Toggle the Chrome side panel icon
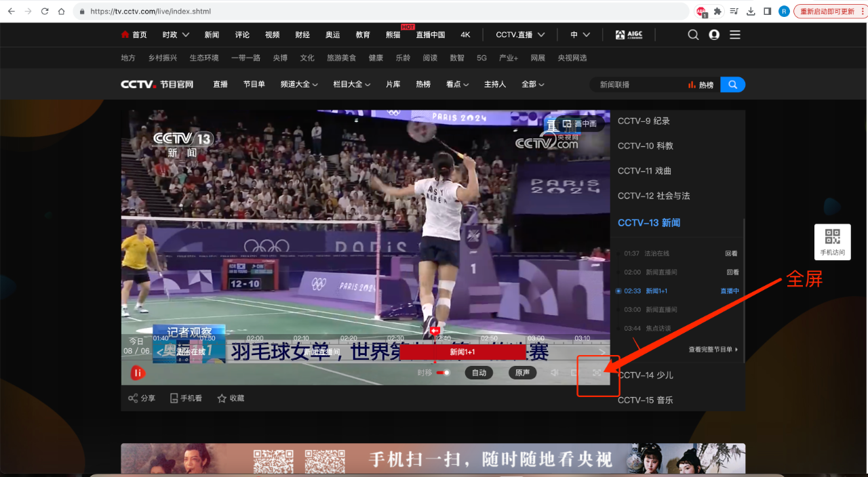The height and width of the screenshot is (477, 868). click(768, 12)
